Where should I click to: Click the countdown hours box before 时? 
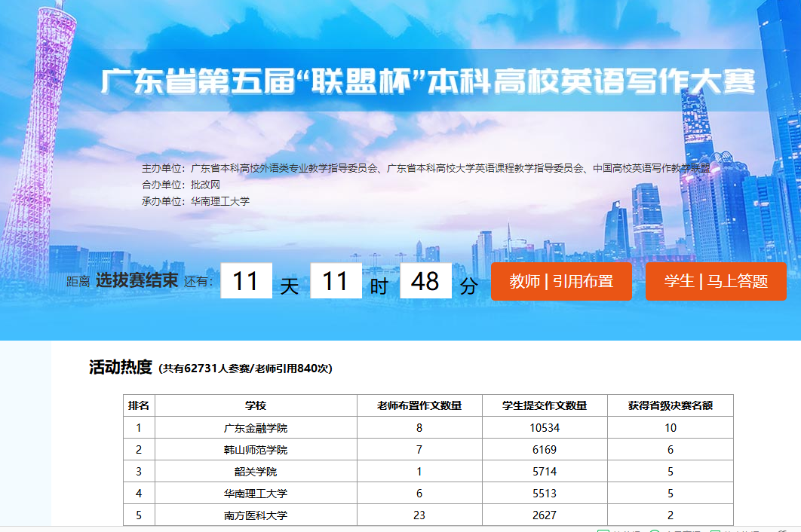pyautogui.click(x=336, y=281)
